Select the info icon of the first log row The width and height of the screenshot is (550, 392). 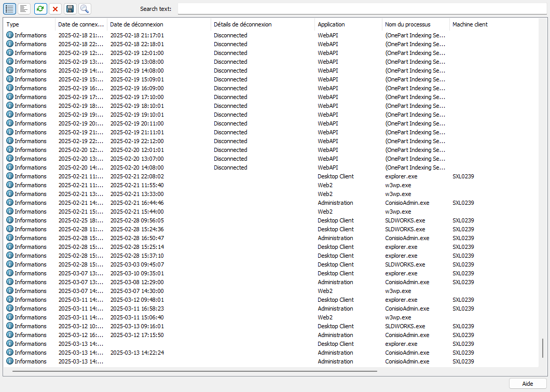[10, 35]
